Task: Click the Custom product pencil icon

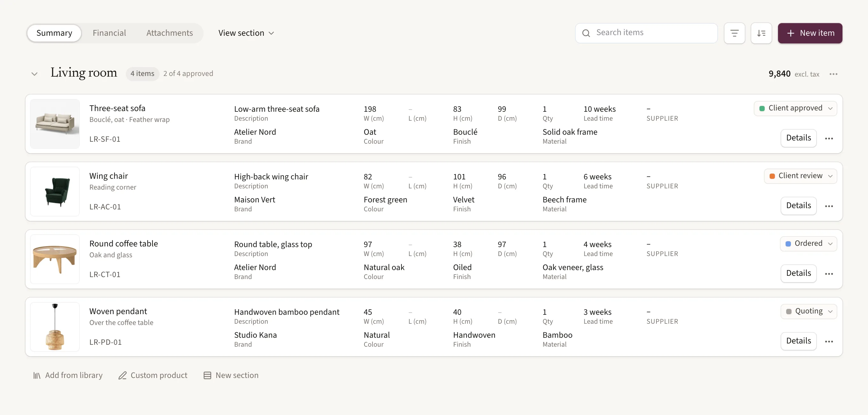Action: click(122, 375)
